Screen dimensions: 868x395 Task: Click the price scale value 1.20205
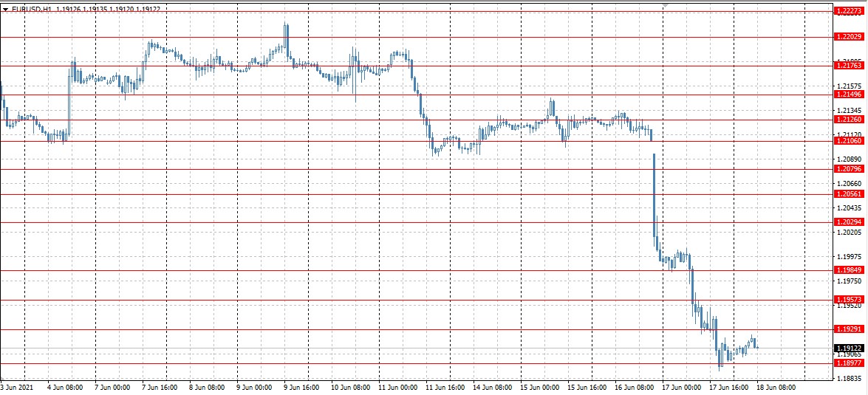pos(850,233)
